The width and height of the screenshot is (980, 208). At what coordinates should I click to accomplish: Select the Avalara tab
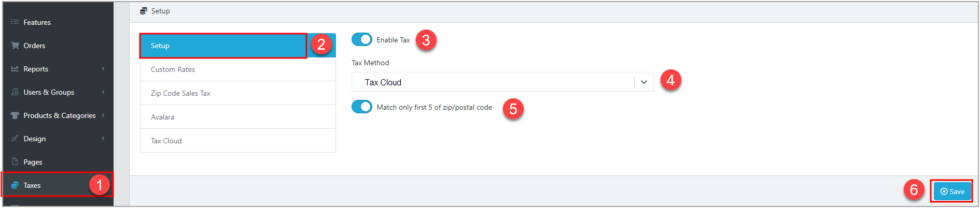[238, 117]
